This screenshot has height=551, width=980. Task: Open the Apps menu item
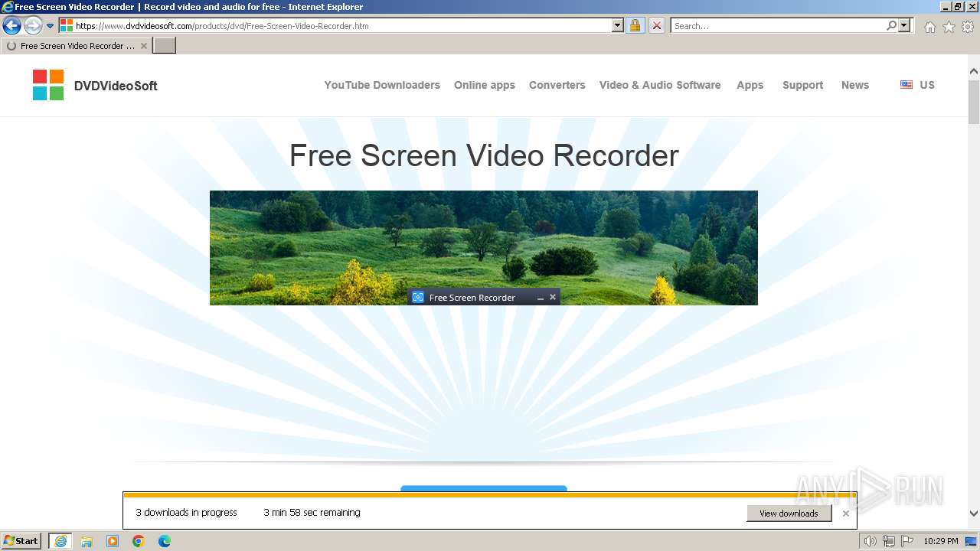(750, 85)
